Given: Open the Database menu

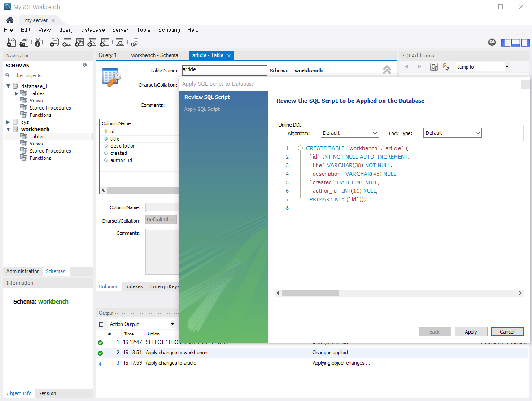Looking at the screenshot, I should coord(93,30).
